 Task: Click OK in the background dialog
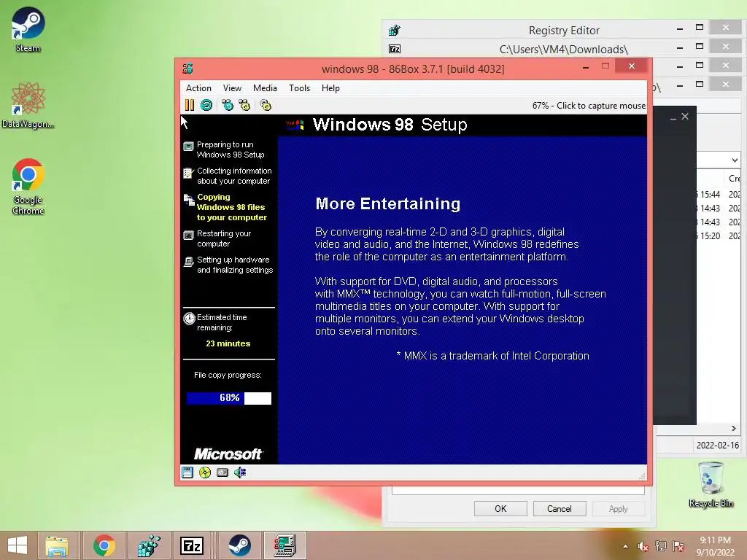(x=500, y=508)
